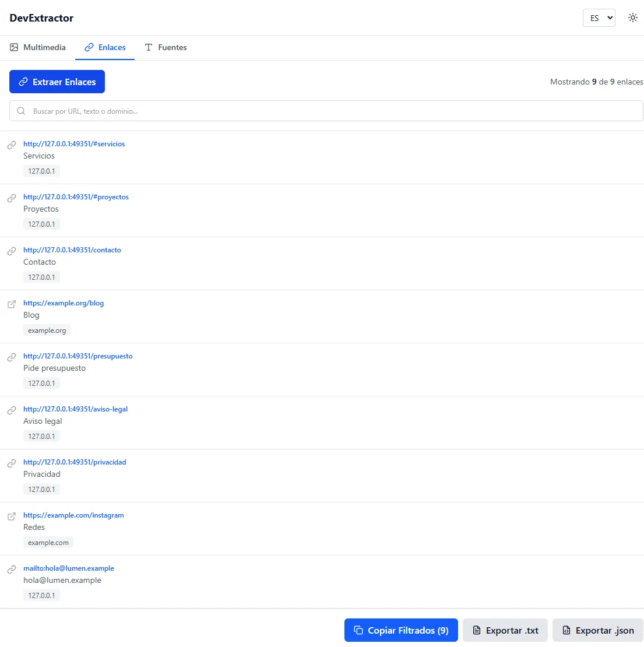
Task: Open the #servicios link URL
Action: [x=74, y=143]
